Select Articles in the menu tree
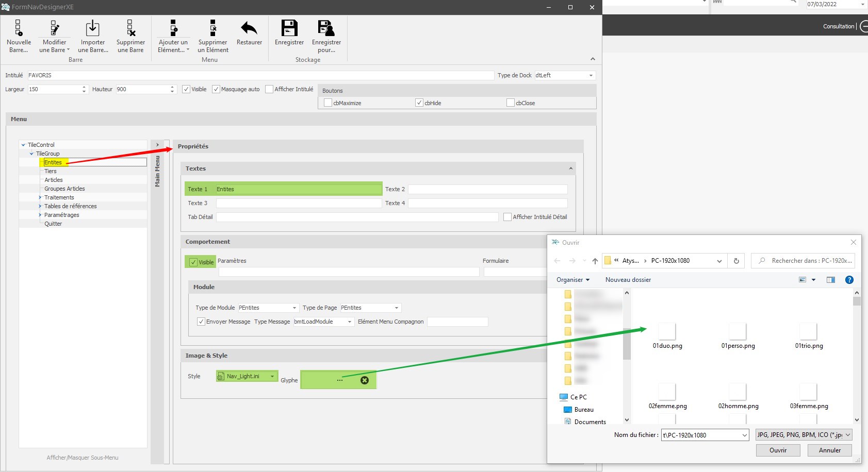Screen dimensions: 868x472 click(54, 180)
